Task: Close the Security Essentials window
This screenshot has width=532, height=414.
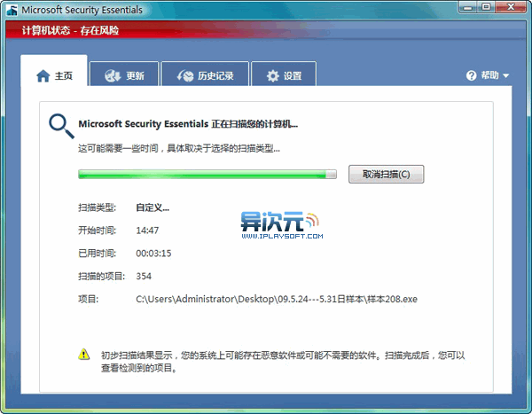Action: point(511,7)
